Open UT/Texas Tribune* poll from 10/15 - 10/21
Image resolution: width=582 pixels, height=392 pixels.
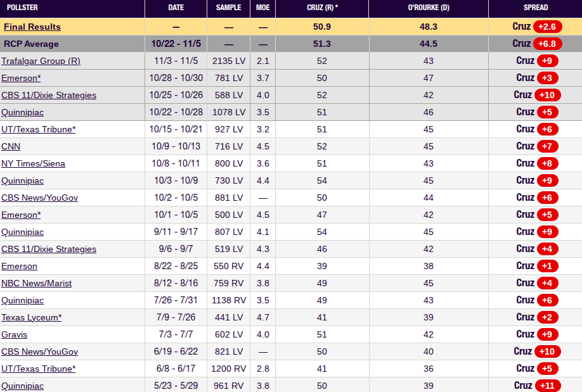tap(39, 129)
